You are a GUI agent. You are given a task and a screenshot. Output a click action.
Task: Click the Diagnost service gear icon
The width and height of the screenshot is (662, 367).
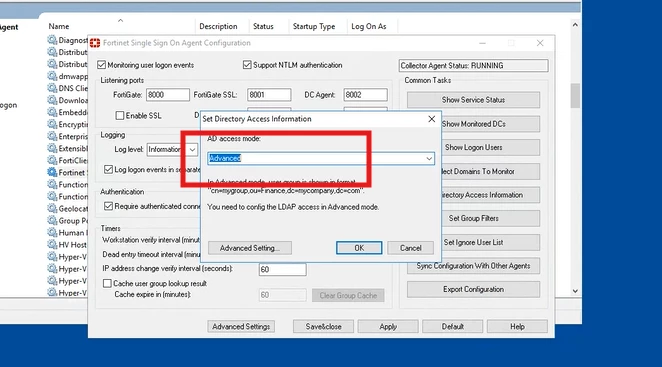tap(52, 40)
